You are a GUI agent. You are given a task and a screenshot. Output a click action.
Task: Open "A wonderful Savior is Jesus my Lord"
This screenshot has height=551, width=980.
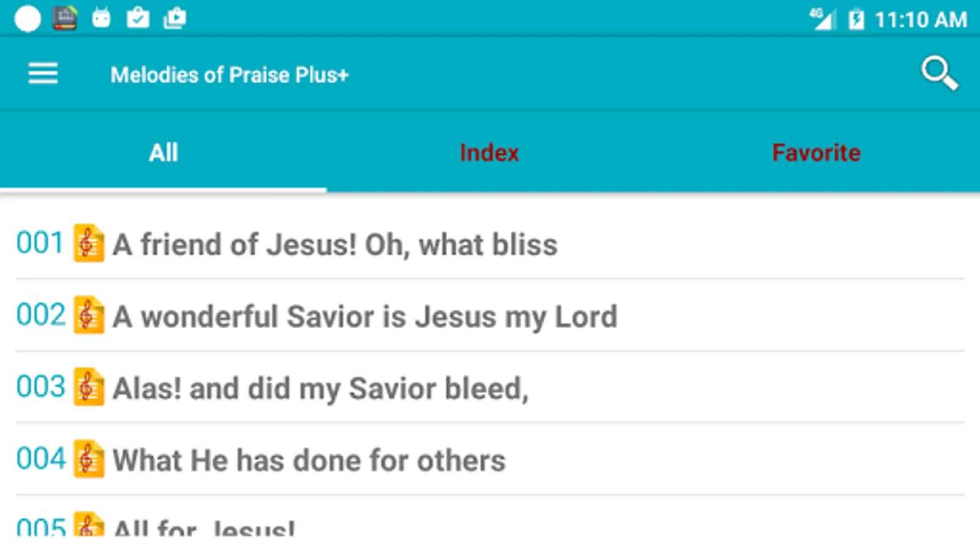pos(365,317)
